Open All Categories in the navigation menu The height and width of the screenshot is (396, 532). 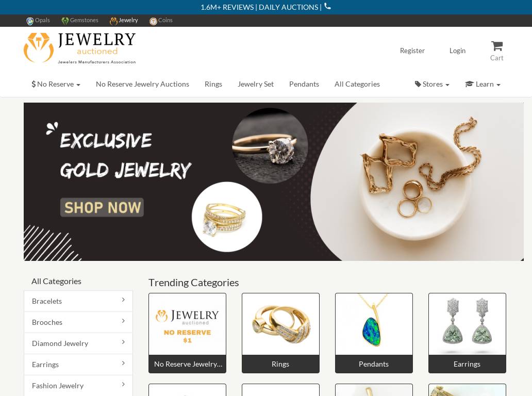(x=357, y=84)
